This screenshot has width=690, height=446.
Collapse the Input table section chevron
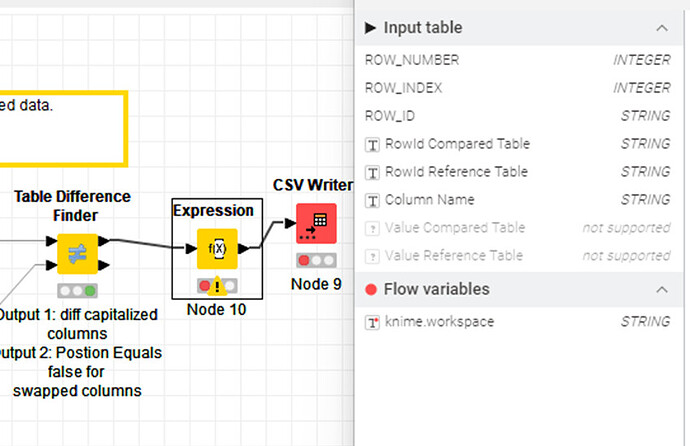[x=662, y=28]
